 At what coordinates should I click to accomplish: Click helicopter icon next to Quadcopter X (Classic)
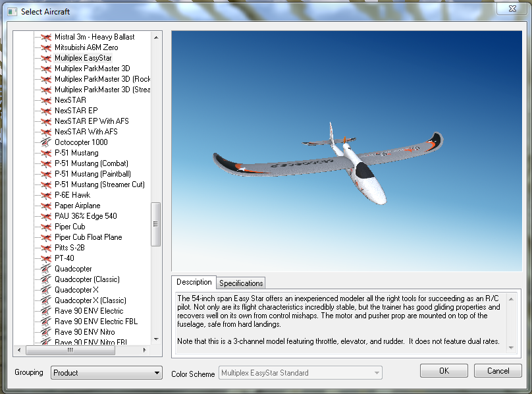point(46,300)
